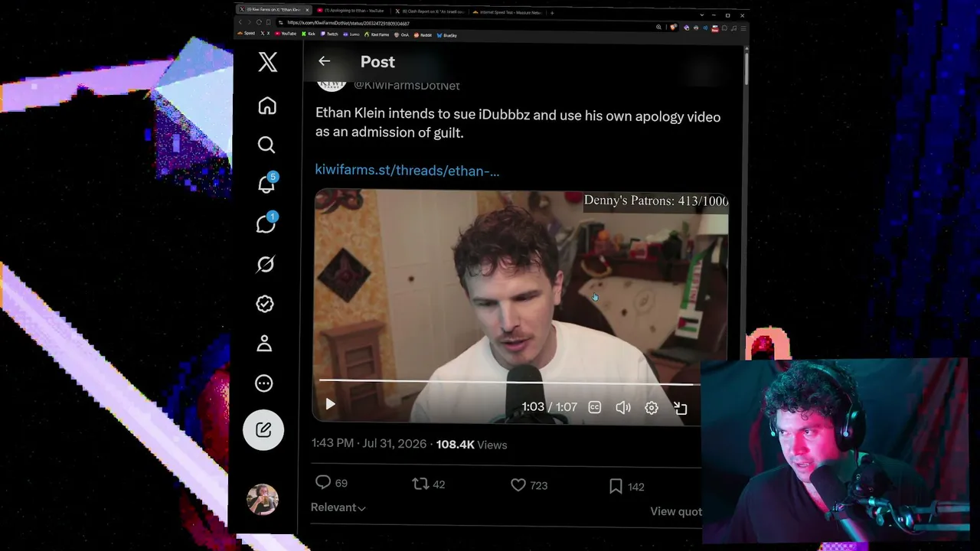Bookmark this page from the toolbar
Image resolution: width=980 pixels, height=551 pixels.
[268, 22]
